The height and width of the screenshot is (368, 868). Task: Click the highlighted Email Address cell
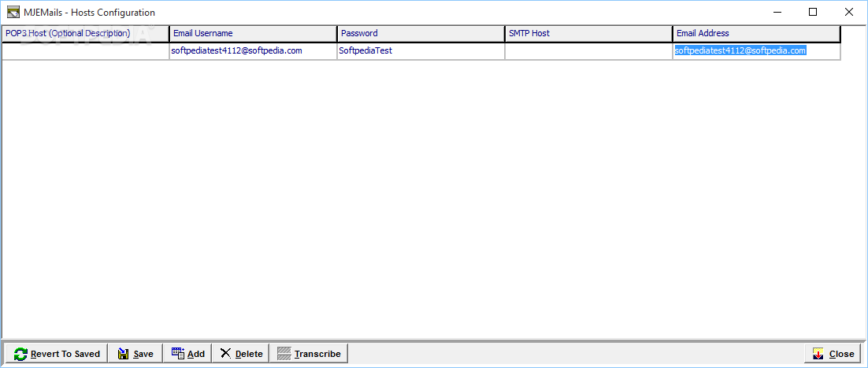757,51
